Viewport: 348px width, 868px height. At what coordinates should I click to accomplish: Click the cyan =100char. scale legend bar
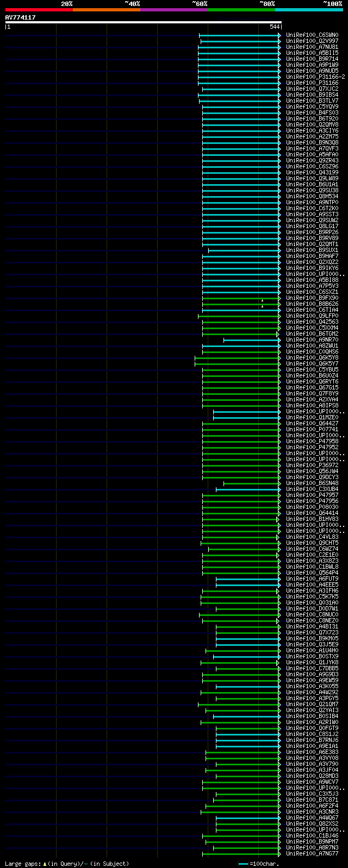pyautogui.click(x=243, y=864)
